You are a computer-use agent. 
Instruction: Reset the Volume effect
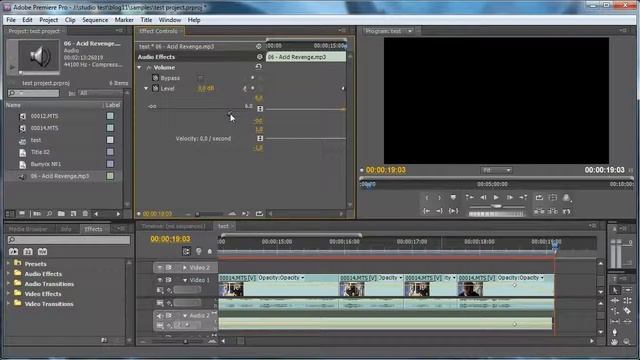pos(258,67)
